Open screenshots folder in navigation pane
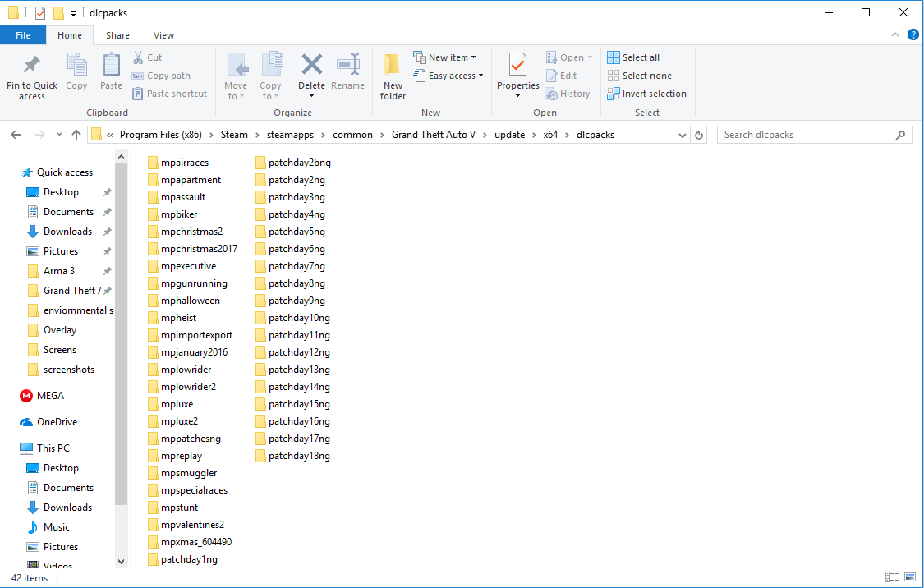 pos(62,370)
